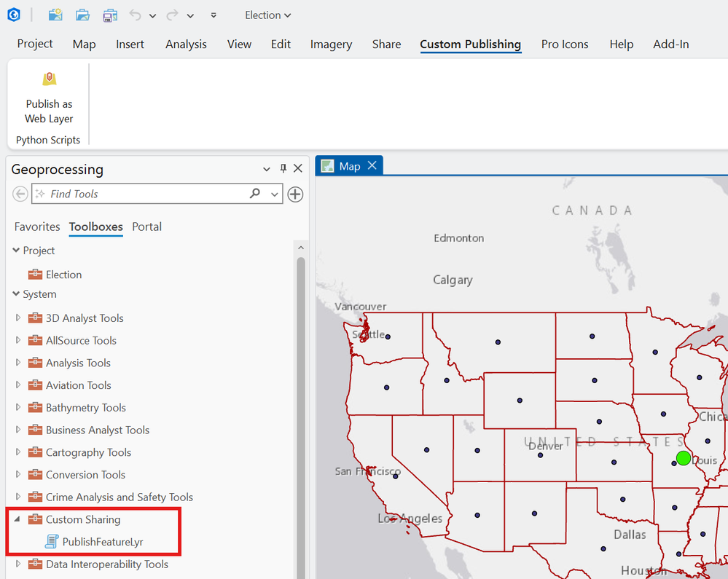This screenshot has width=728, height=579.
Task: Toggle auto-hide pin on Geoprocessing pane
Action: pyautogui.click(x=283, y=168)
